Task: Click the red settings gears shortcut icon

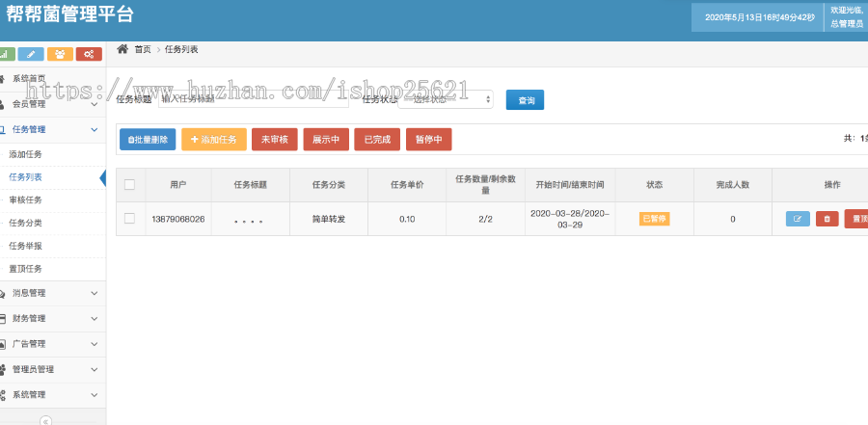Action: [89, 54]
